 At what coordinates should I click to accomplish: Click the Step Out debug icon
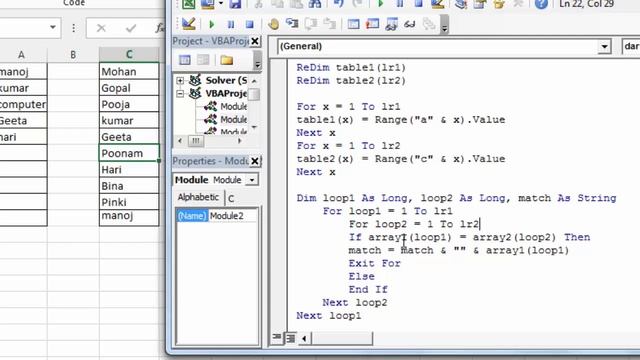click(x=330, y=24)
